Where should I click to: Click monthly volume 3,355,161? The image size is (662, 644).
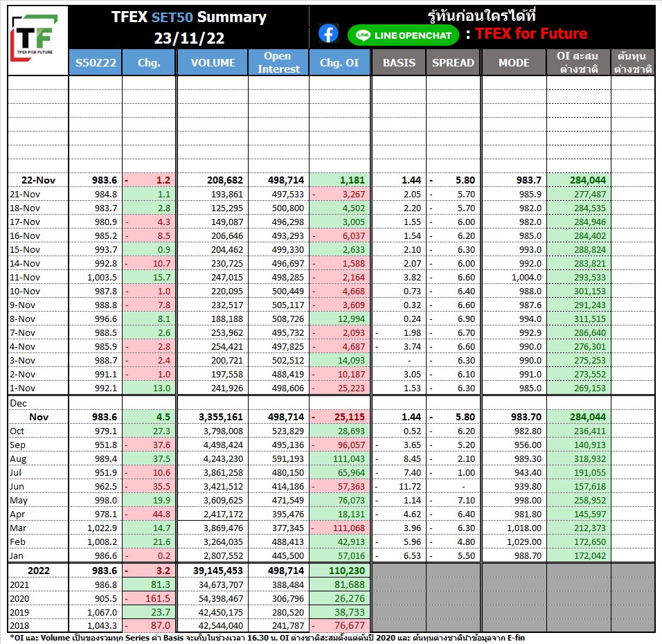pyautogui.click(x=221, y=418)
